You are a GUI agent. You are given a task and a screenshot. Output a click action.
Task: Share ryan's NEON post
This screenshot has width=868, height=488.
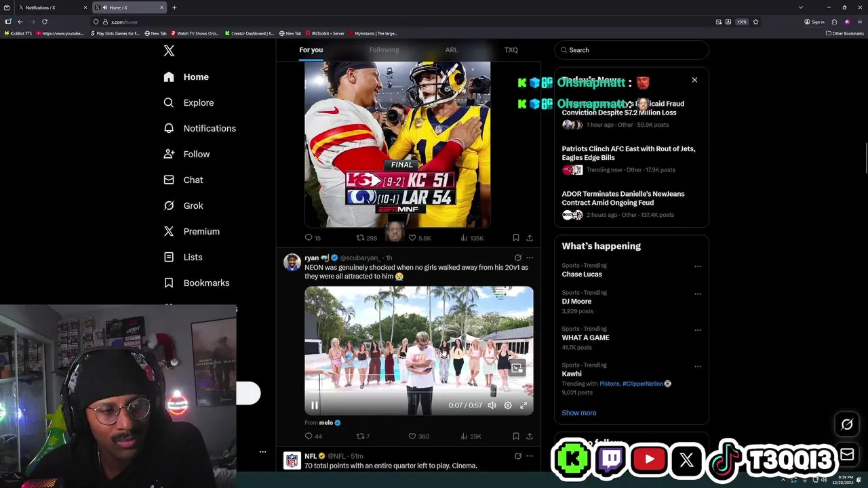click(x=530, y=436)
